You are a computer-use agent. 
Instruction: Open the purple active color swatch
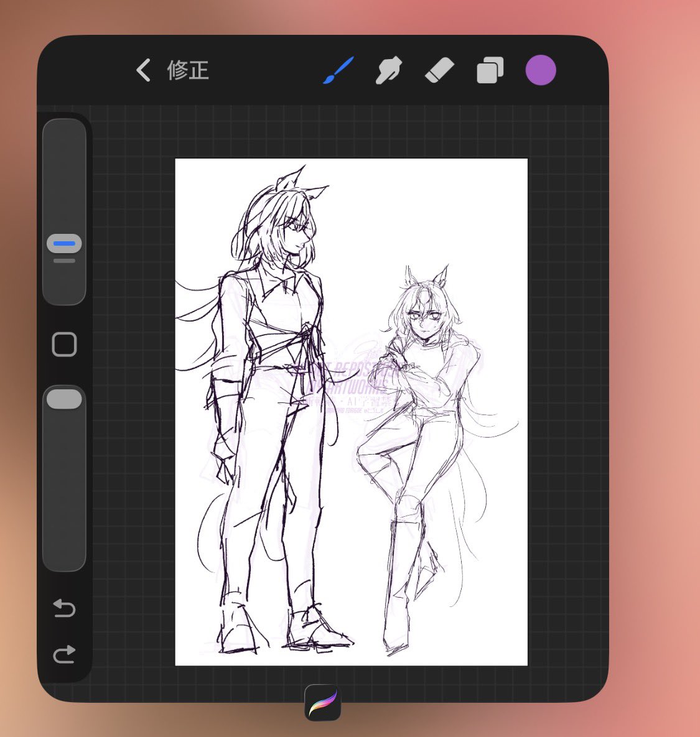click(x=540, y=70)
